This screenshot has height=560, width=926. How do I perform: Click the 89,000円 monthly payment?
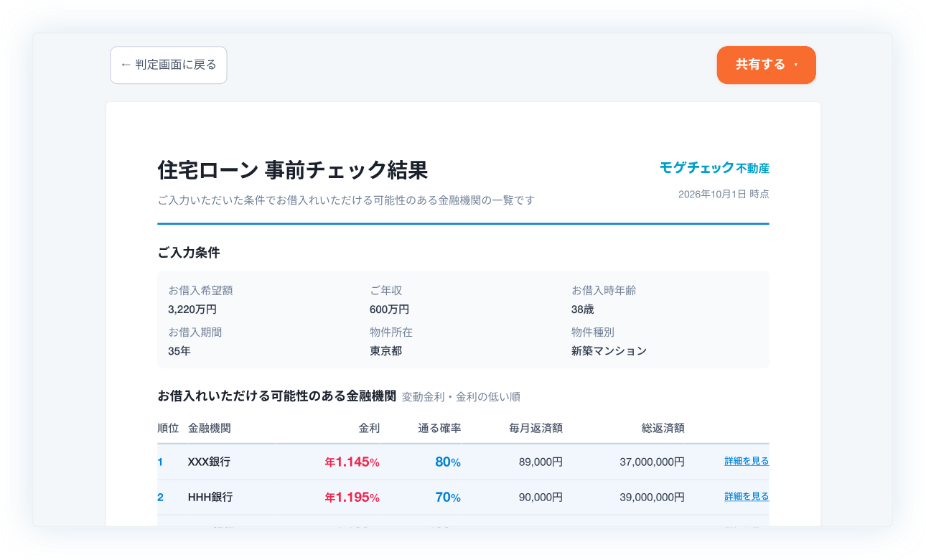tap(540, 462)
